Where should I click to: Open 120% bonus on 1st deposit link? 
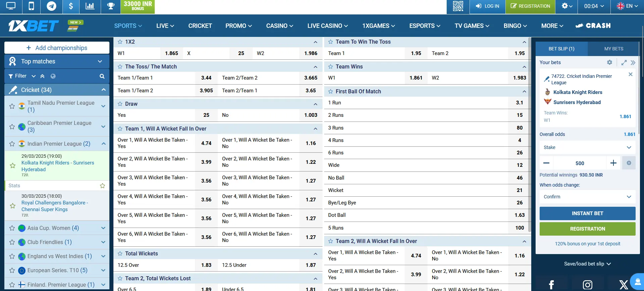587,244
